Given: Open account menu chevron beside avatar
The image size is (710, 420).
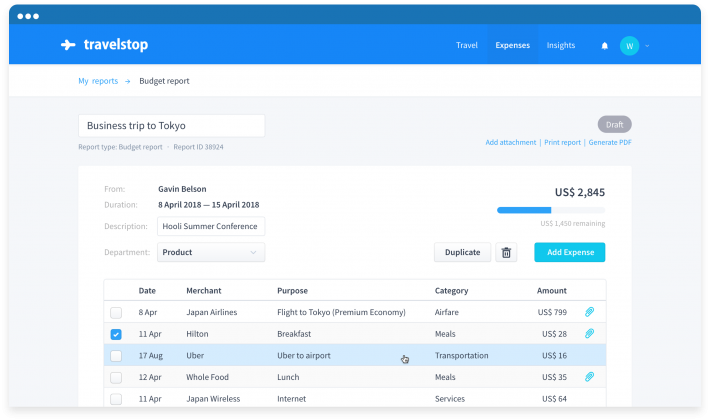Looking at the screenshot, I should point(648,46).
